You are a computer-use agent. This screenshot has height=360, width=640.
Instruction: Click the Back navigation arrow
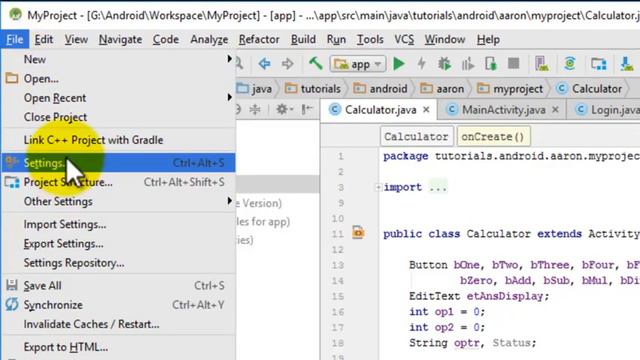(264, 64)
